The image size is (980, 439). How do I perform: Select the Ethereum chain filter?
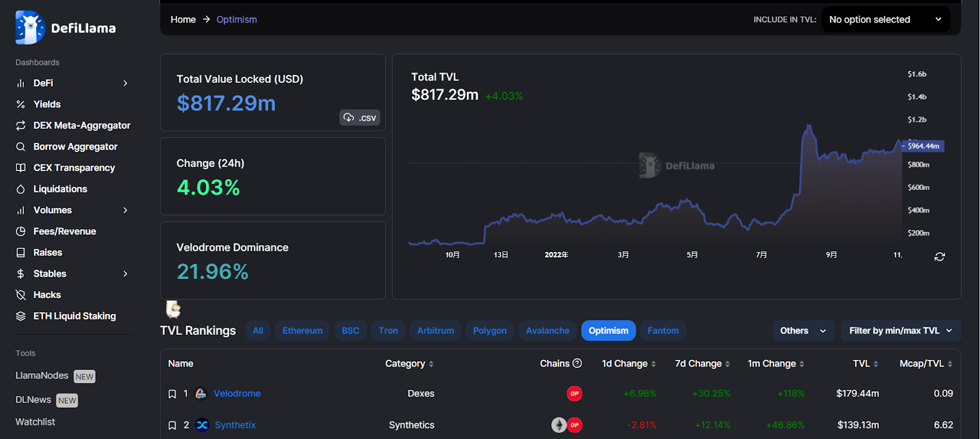click(x=303, y=330)
